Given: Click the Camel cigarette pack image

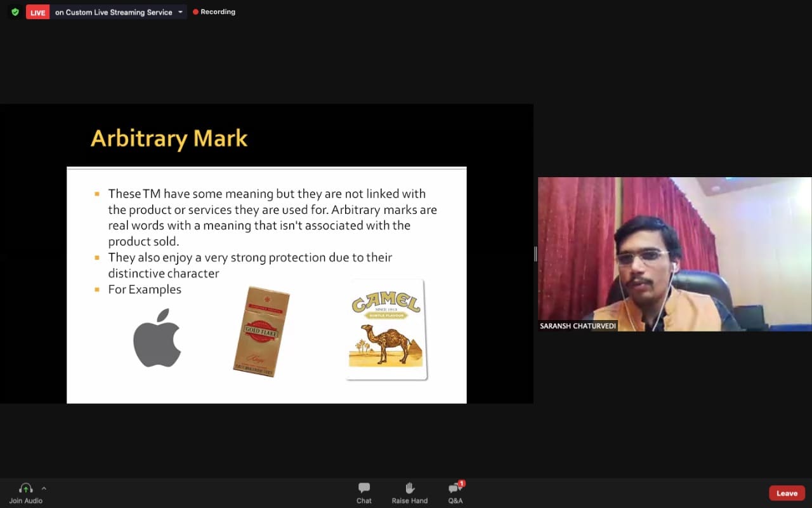Looking at the screenshot, I should point(386,329).
